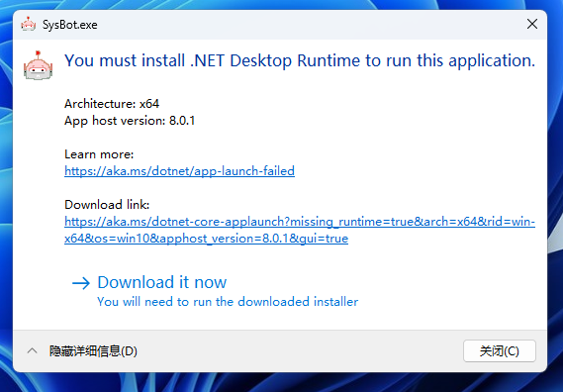This screenshot has height=392, width=563.
Task: Click the "App host version: 8.0.1" text
Action: point(130,121)
